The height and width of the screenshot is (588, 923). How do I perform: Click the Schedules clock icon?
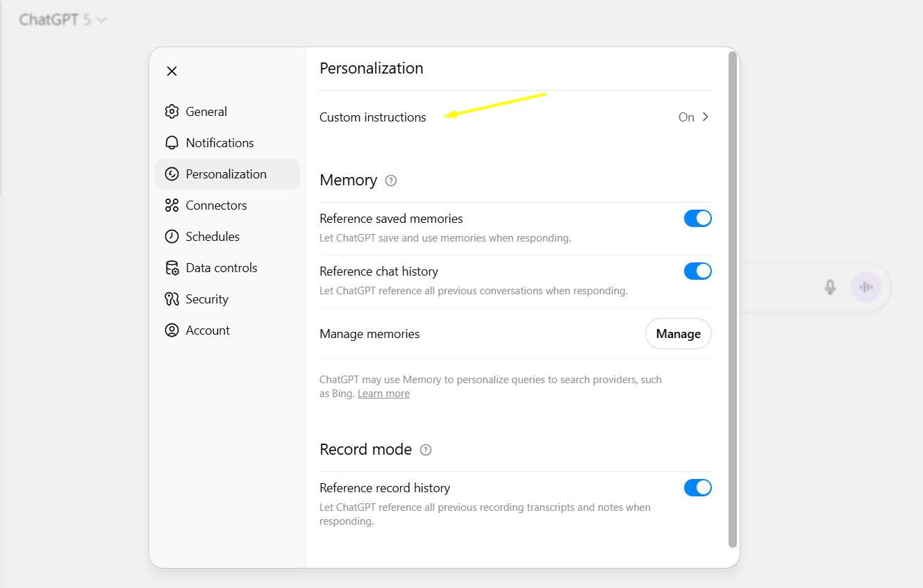172,237
